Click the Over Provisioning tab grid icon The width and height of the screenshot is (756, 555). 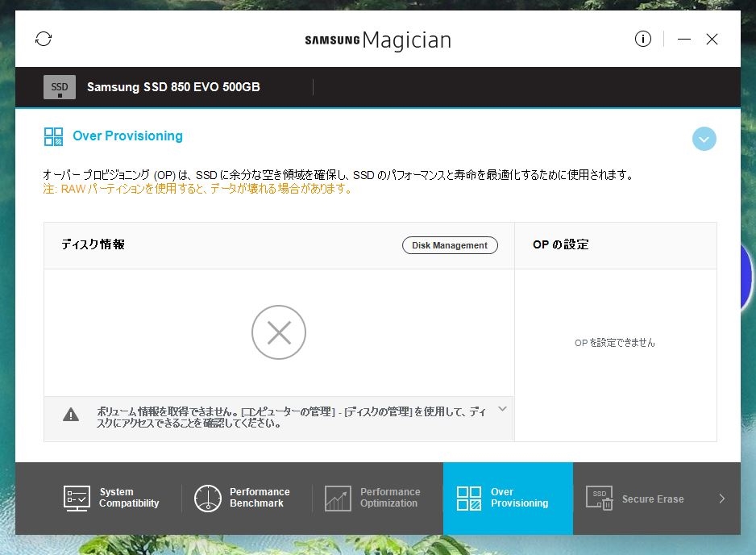coord(469,499)
